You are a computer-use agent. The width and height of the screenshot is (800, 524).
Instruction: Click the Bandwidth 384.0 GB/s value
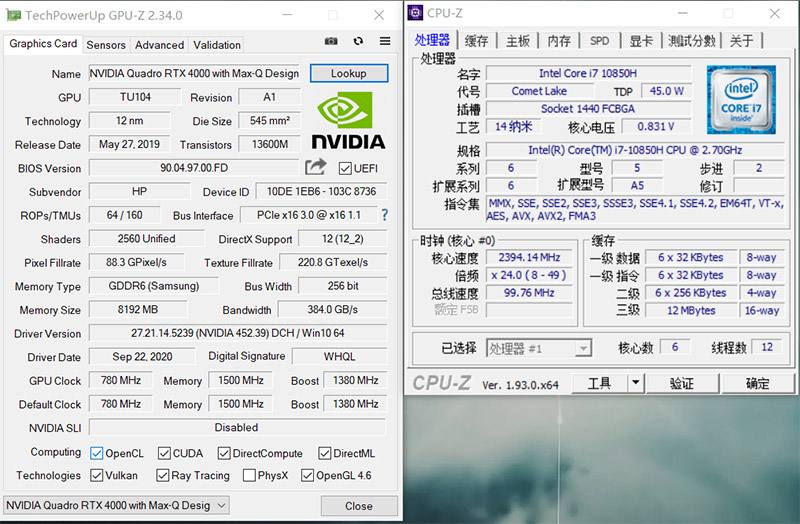pos(333,309)
